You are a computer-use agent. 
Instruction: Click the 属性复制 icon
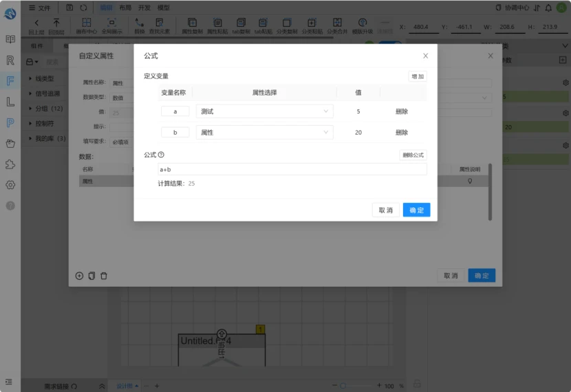pos(192,23)
